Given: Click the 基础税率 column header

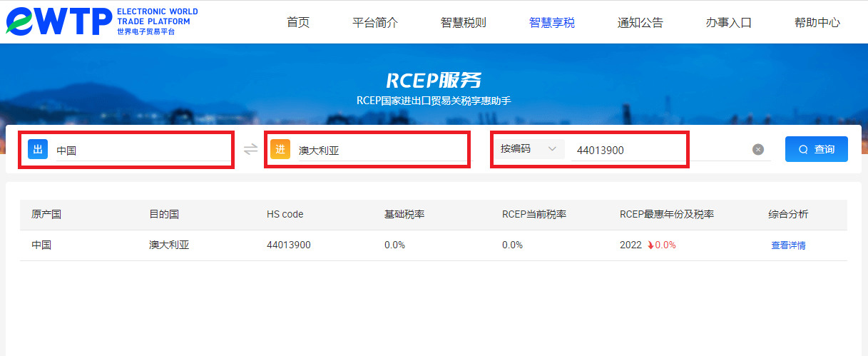Looking at the screenshot, I should click(x=404, y=215).
